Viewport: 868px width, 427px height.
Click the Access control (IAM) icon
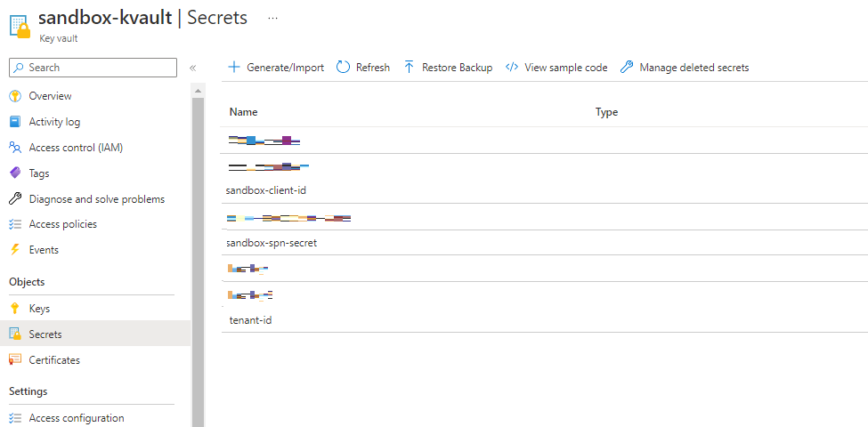[15, 148]
